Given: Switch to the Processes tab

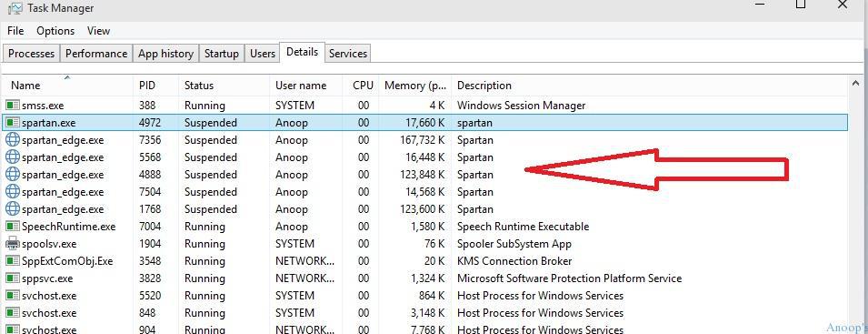Looking at the screenshot, I should click(32, 54).
